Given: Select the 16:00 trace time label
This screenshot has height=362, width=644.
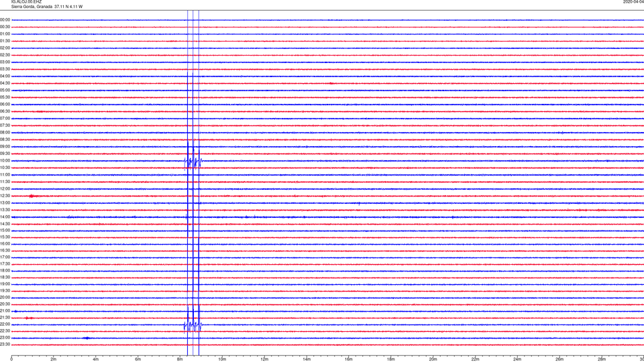Looking at the screenshot, I should (x=5, y=244).
